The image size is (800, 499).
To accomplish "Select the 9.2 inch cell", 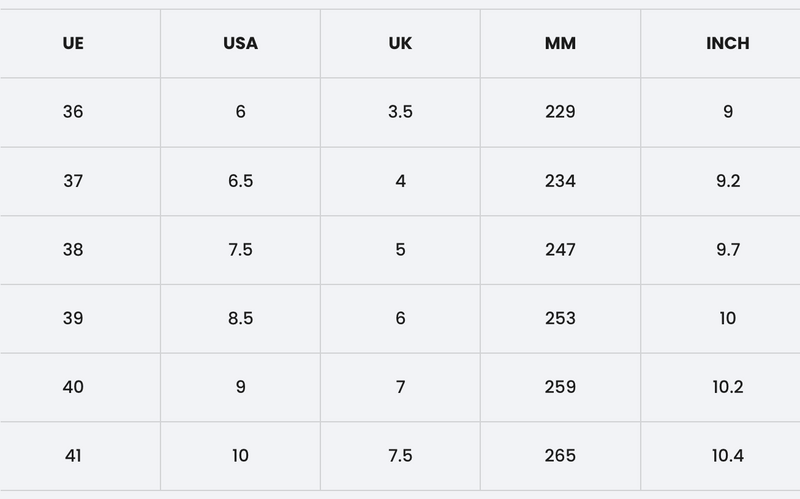I will click(727, 181).
